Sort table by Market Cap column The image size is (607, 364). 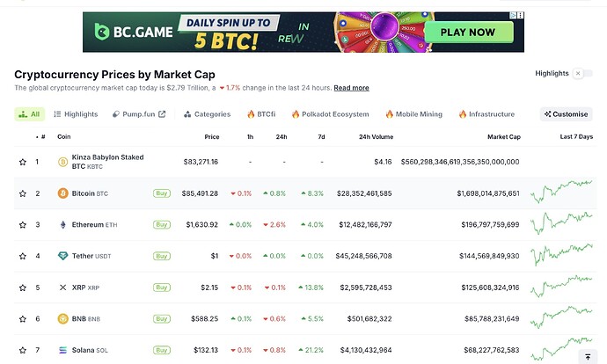click(x=504, y=136)
